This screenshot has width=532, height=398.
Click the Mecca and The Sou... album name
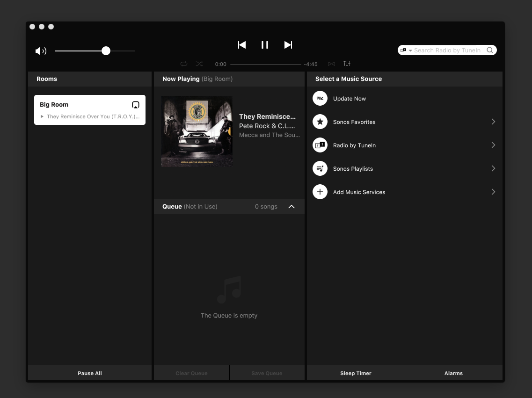click(x=270, y=135)
